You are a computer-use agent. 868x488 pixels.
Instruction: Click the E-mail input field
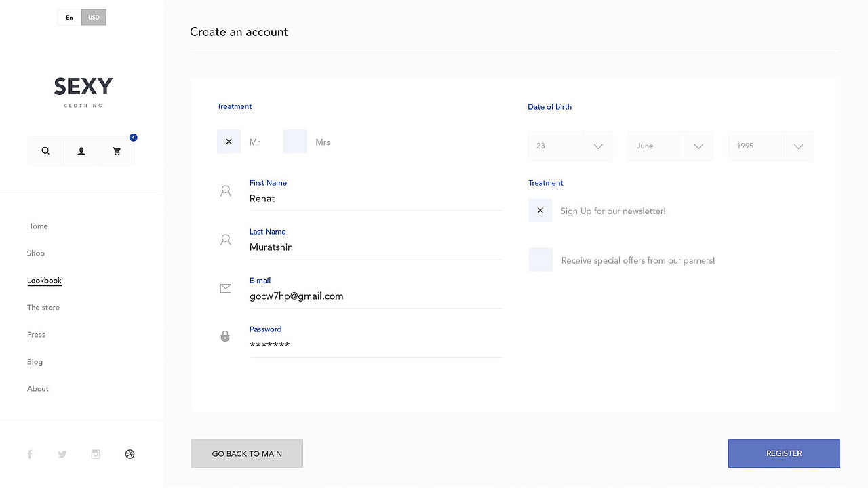coord(375,296)
